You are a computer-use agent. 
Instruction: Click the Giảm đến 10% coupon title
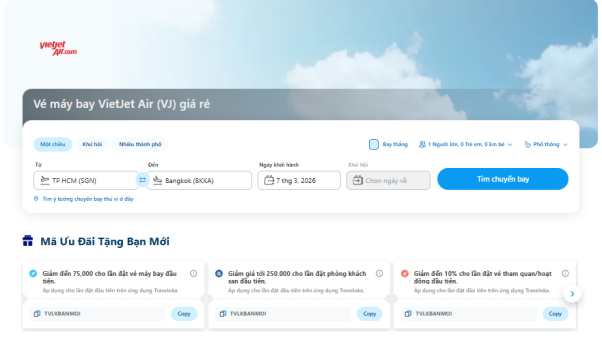coord(483,277)
